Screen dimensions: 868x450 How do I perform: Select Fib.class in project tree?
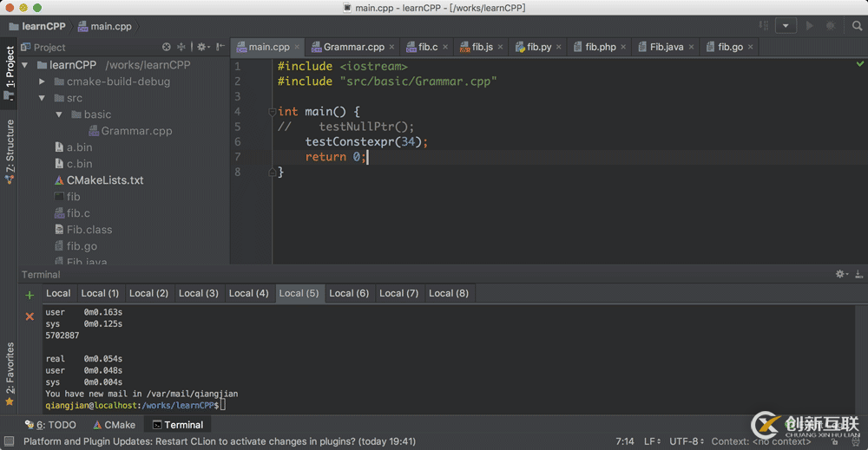click(83, 230)
